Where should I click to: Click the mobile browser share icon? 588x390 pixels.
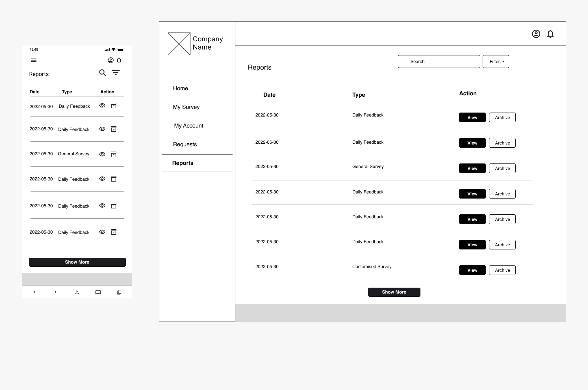click(x=77, y=292)
